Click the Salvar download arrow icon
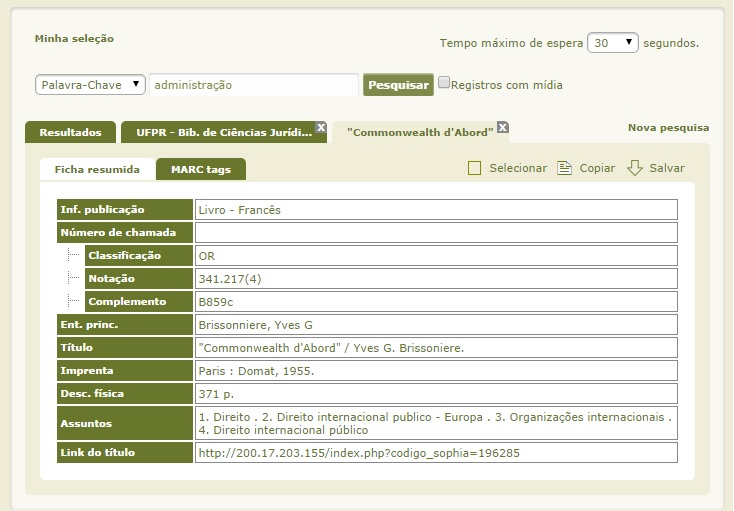 point(634,168)
